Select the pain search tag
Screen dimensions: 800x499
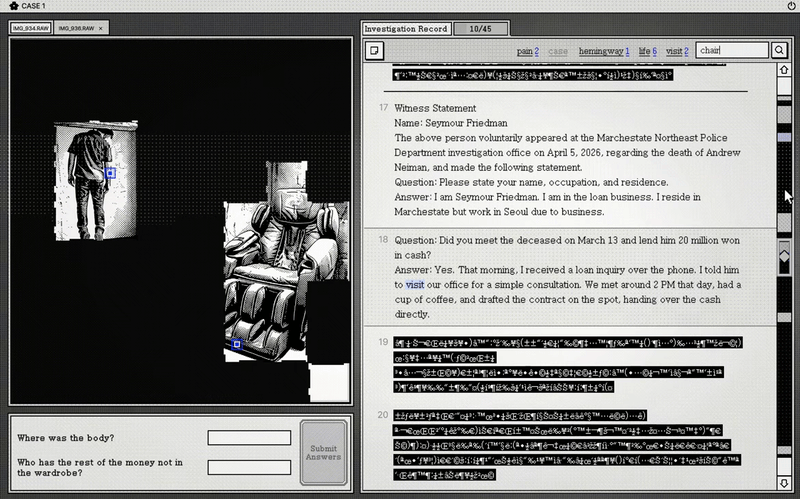point(528,51)
